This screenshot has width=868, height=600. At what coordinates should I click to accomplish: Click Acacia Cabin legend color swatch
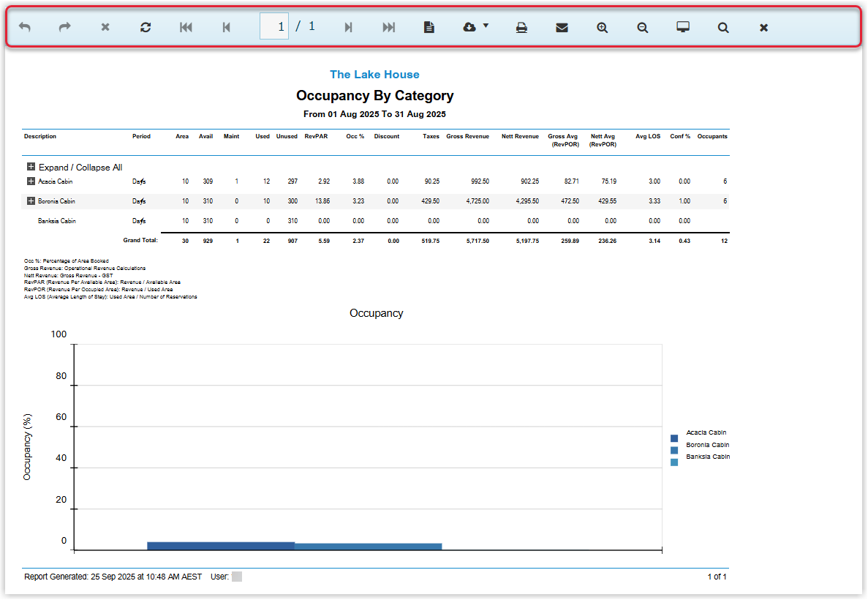pos(674,438)
